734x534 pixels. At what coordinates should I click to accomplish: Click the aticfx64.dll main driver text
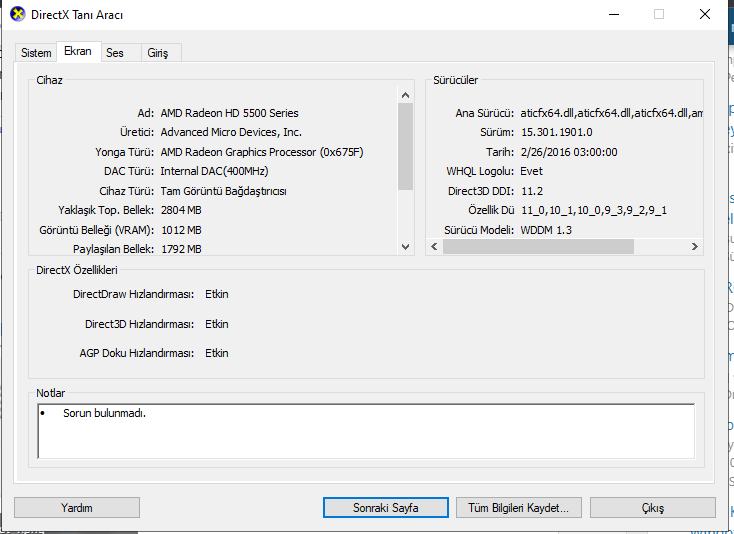(611, 113)
